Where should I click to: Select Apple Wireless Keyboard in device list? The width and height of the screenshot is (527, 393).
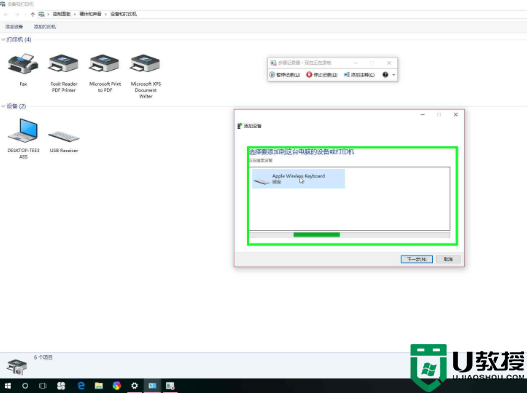[x=298, y=179]
